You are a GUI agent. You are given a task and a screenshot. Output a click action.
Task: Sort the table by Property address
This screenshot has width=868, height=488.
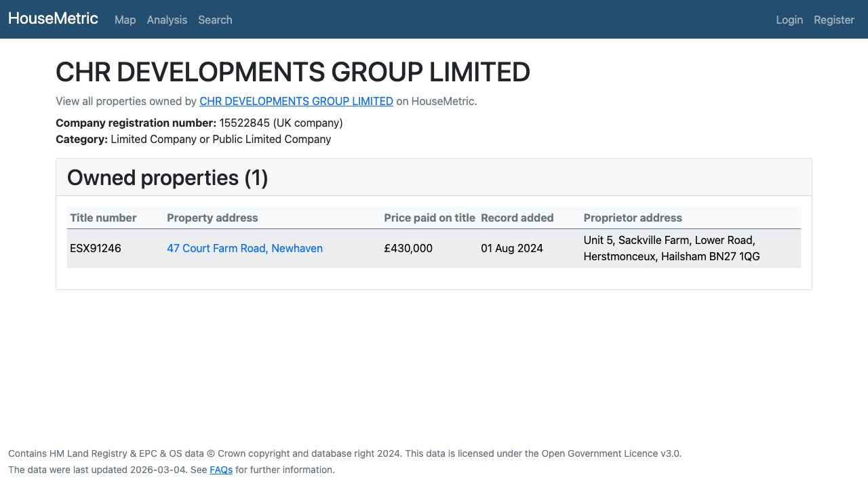(212, 218)
